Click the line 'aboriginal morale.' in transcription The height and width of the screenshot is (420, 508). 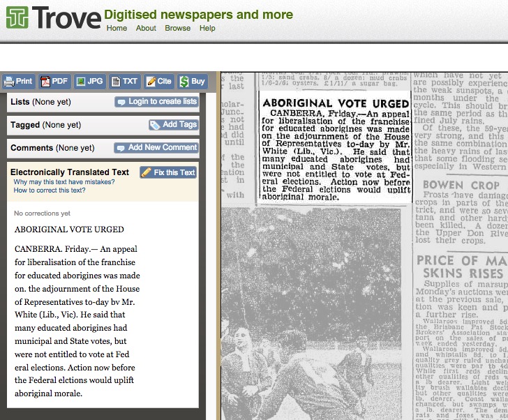tap(48, 393)
